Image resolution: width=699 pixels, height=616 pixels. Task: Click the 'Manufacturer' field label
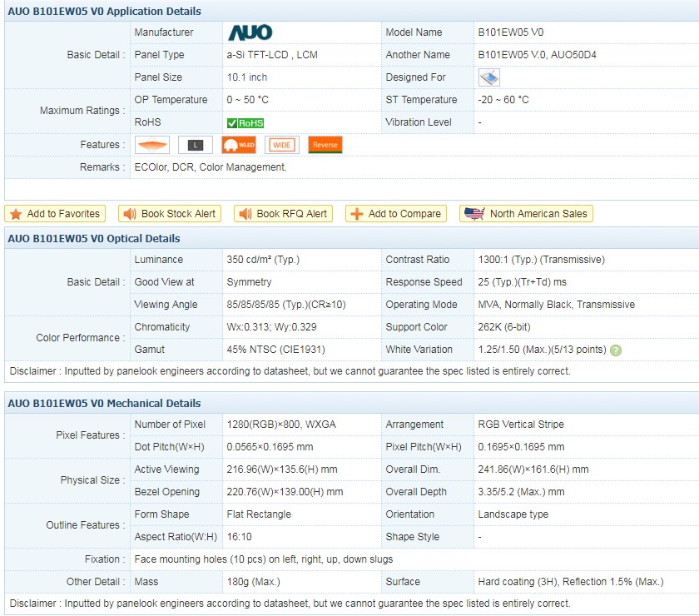pyautogui.click(x=164, y=32)
